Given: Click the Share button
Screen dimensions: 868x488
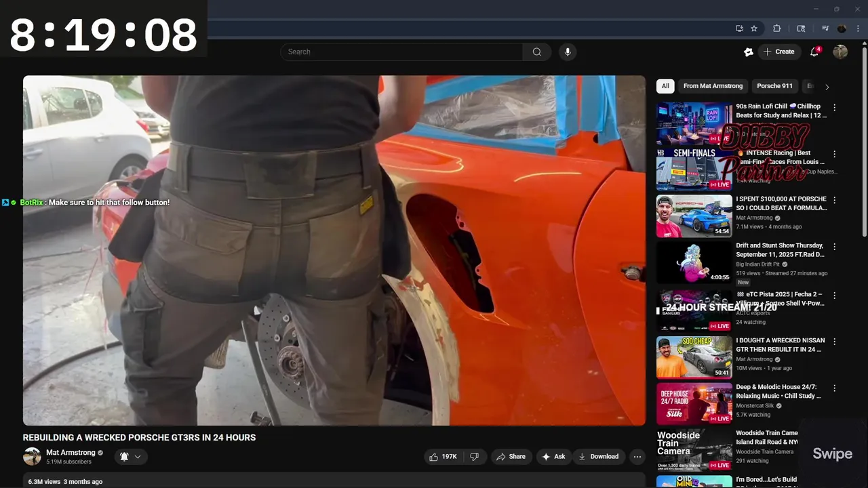Looking at the screenshot, I should (511, 457).
